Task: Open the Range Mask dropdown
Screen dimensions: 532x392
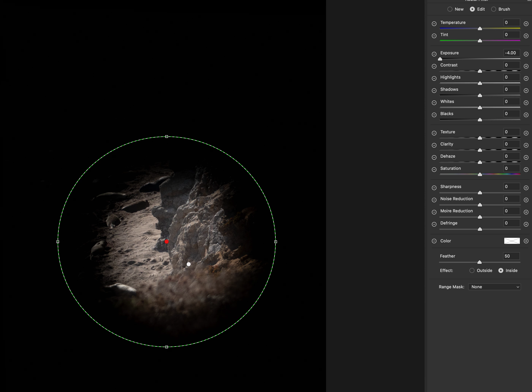Action: (x=494, y=287)
